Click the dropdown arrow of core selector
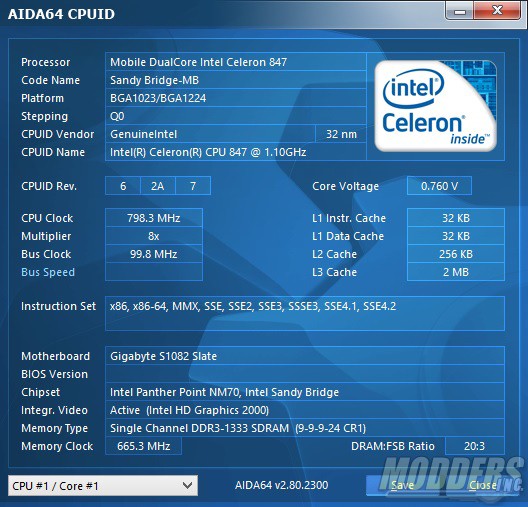This screenshot has height=507, width=528. pyautogui.click(x=187, y=485)
